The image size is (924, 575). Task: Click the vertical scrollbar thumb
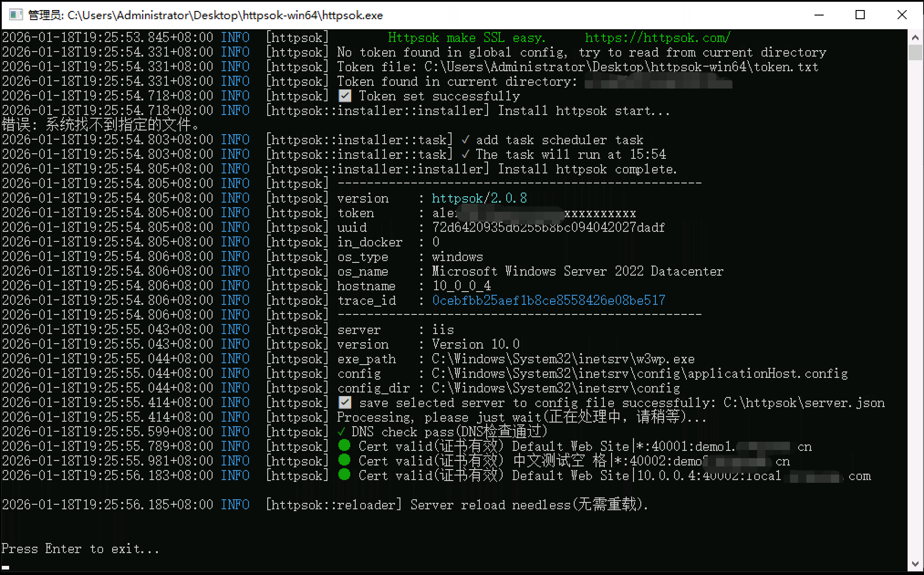click(x=915, y=52)
